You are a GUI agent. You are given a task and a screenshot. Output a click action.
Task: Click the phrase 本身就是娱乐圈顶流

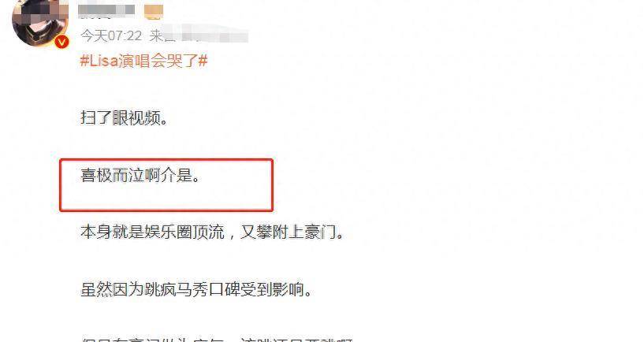coord(152,232)
